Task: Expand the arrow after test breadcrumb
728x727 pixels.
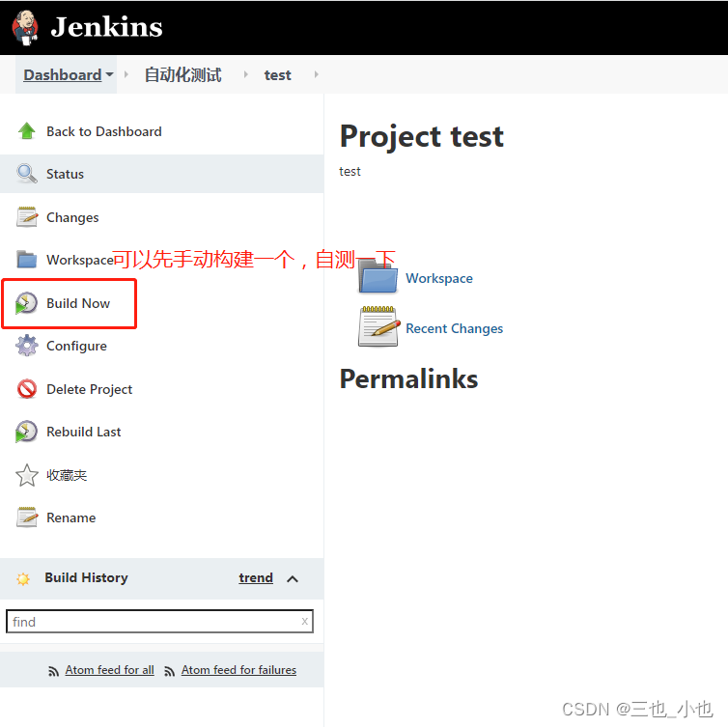Action: point(316,74)
